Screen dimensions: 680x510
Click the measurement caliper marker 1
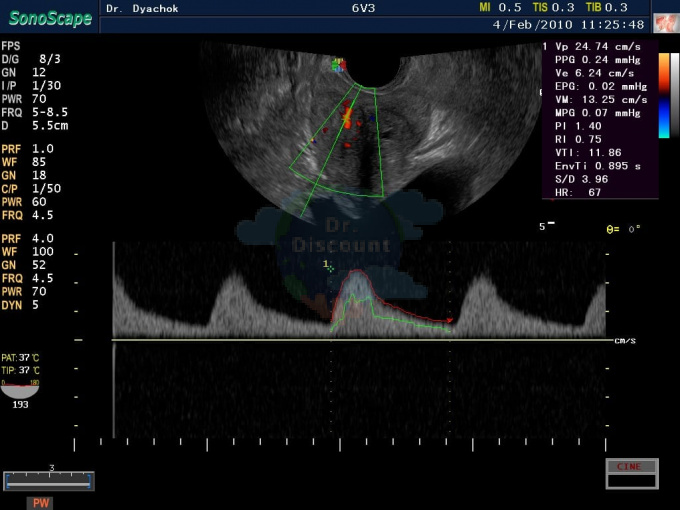pos(329,267)
